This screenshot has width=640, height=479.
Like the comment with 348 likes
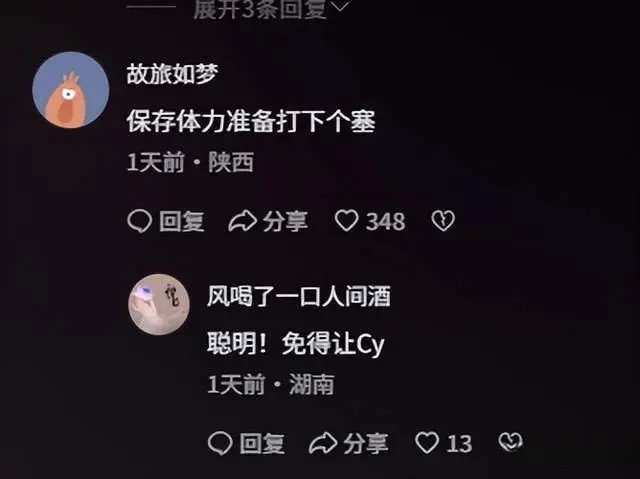tap(347, 221)
